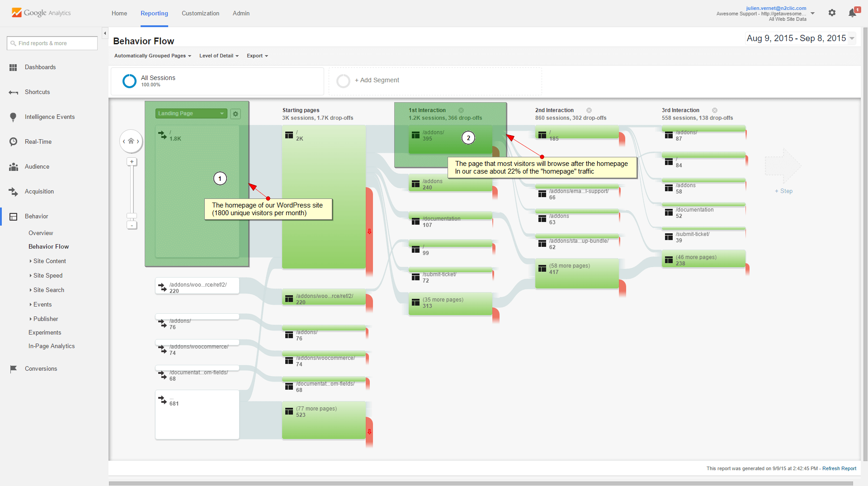Open the Conversions flag section

point(41,369)
